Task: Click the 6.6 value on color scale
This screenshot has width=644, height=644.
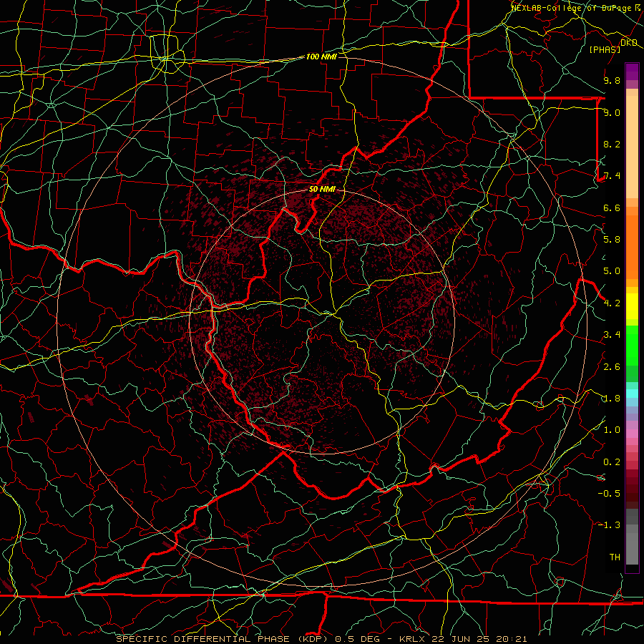Action: 612,208
